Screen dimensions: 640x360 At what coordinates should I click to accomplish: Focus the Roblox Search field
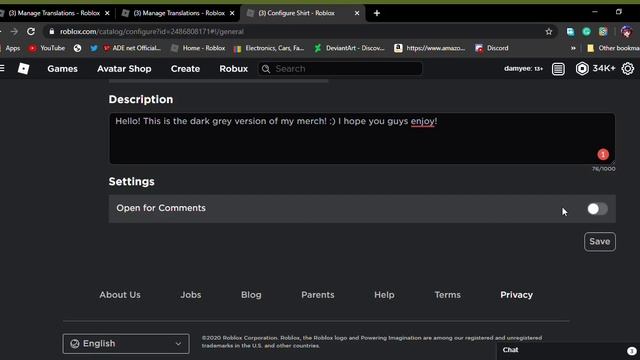coord(340,69)
